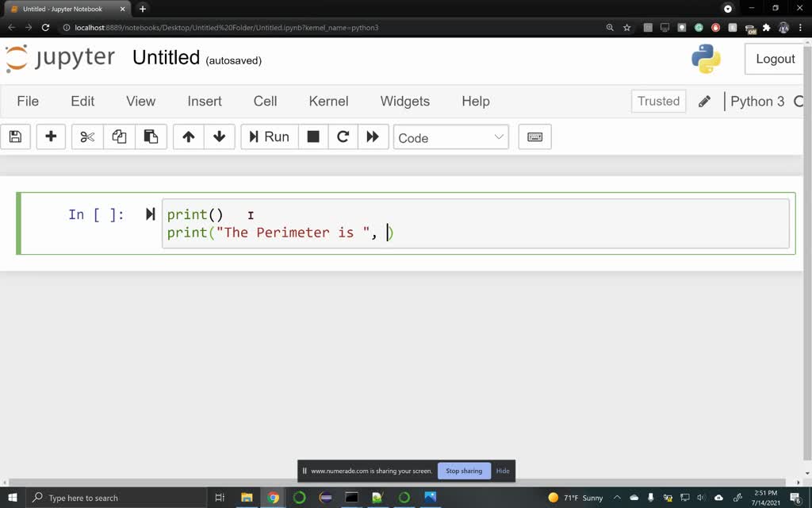Open the Kernel menu

[x=328, y=101]
